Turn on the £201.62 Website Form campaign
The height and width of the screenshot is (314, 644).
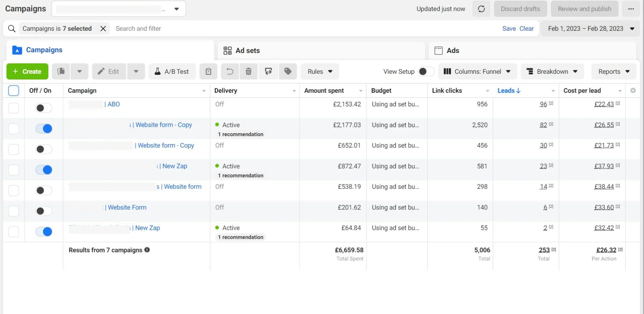point(44,211)
